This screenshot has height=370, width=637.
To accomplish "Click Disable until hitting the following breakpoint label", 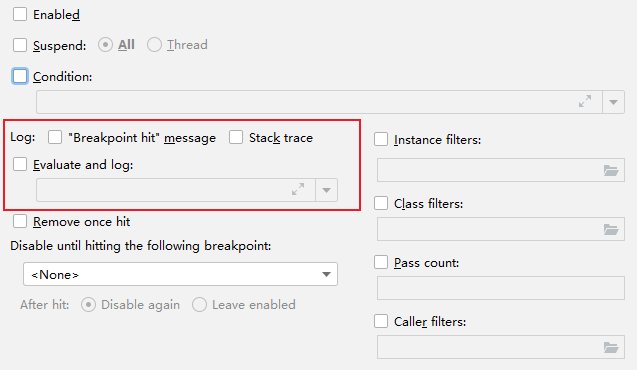I will tap(141, 246).
